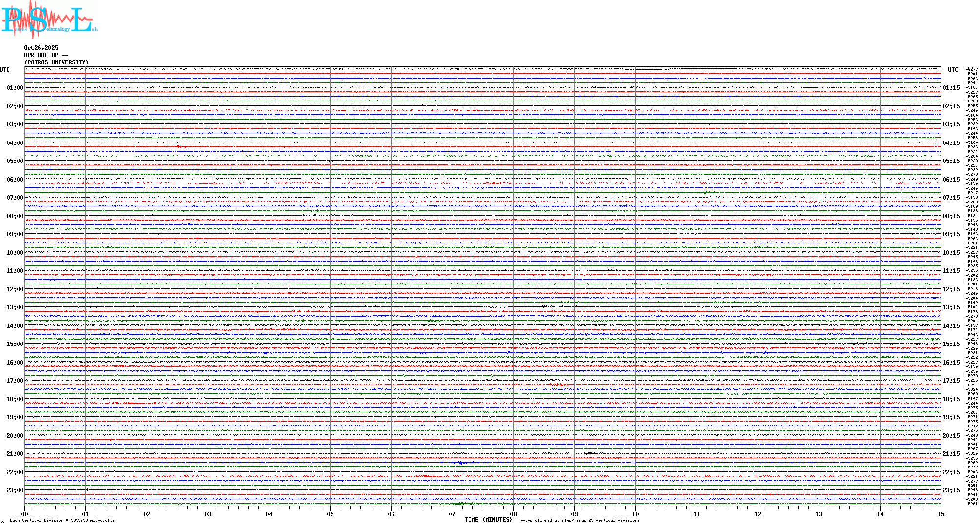Select the 23:00 left time label
The height and width of the screenshot is (527, 980).
(x=15, y=490)
